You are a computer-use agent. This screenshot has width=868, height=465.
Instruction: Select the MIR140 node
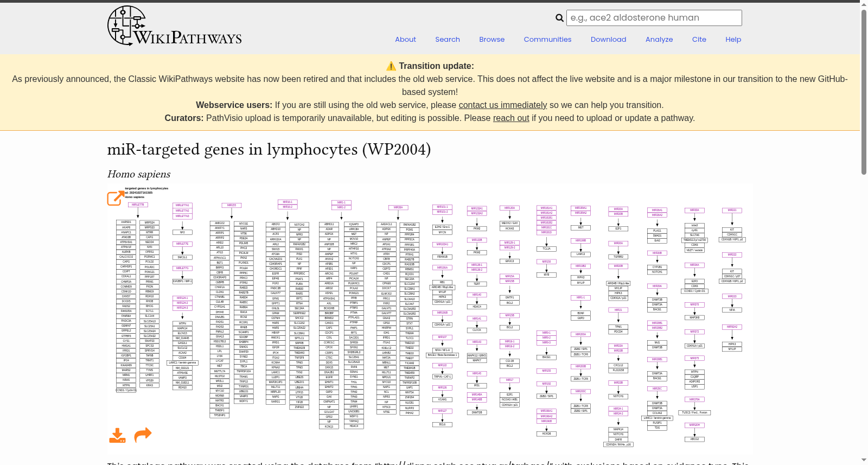pyautogui.click(x=476, y=295)
